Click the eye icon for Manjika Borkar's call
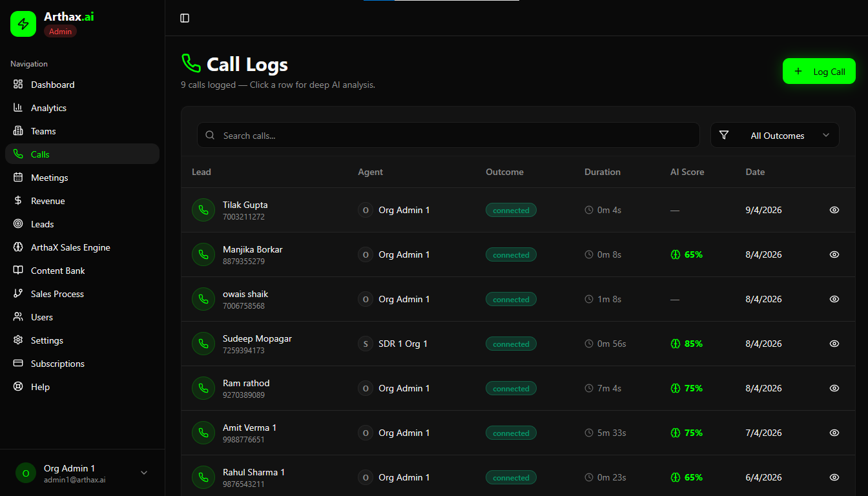This screenshot has height=496, width=868. [x=834, y=254]
